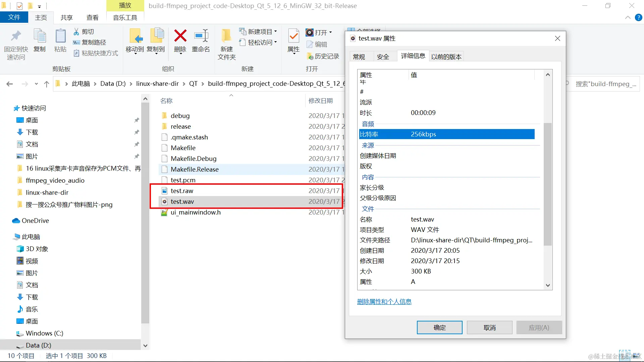Switch to the Security tab in properties
Screen dimensions: 644x362
tap(383, 57)
